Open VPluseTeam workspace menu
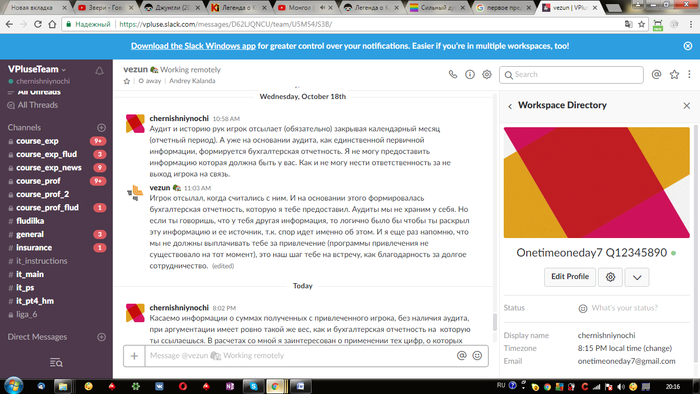 click(37, 69)
